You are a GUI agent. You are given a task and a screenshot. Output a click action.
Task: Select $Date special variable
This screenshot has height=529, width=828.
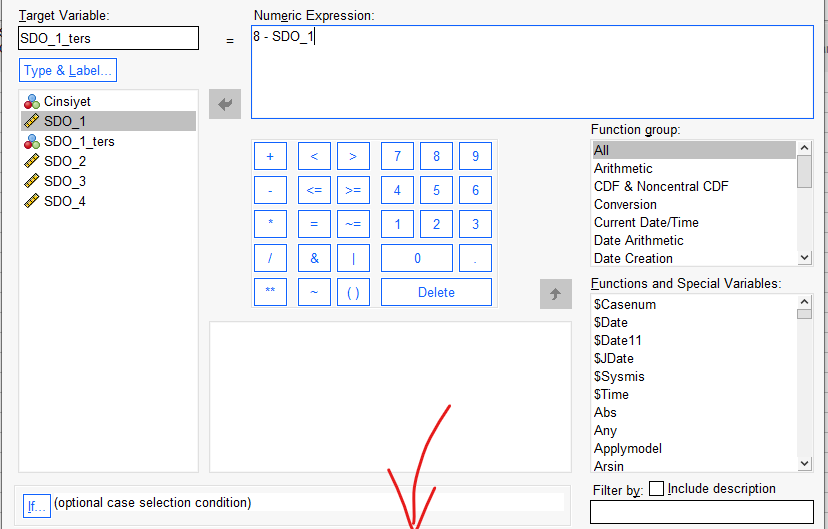point(694,323)
